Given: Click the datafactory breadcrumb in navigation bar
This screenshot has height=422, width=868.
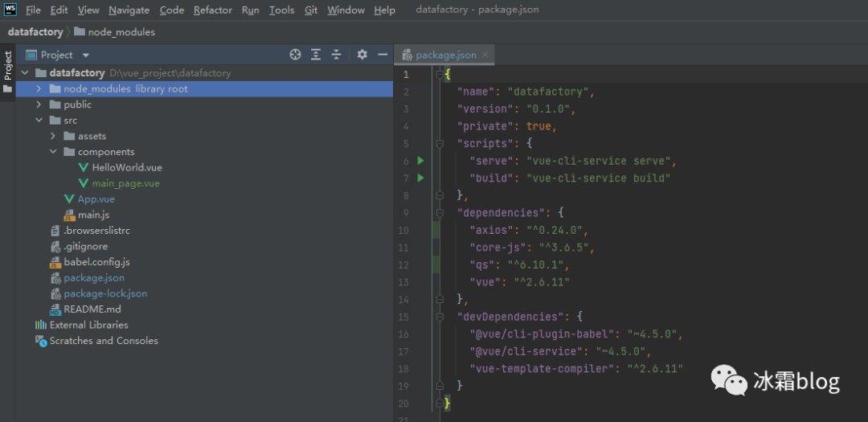Looking at the screenshot, I should point(35,32).
